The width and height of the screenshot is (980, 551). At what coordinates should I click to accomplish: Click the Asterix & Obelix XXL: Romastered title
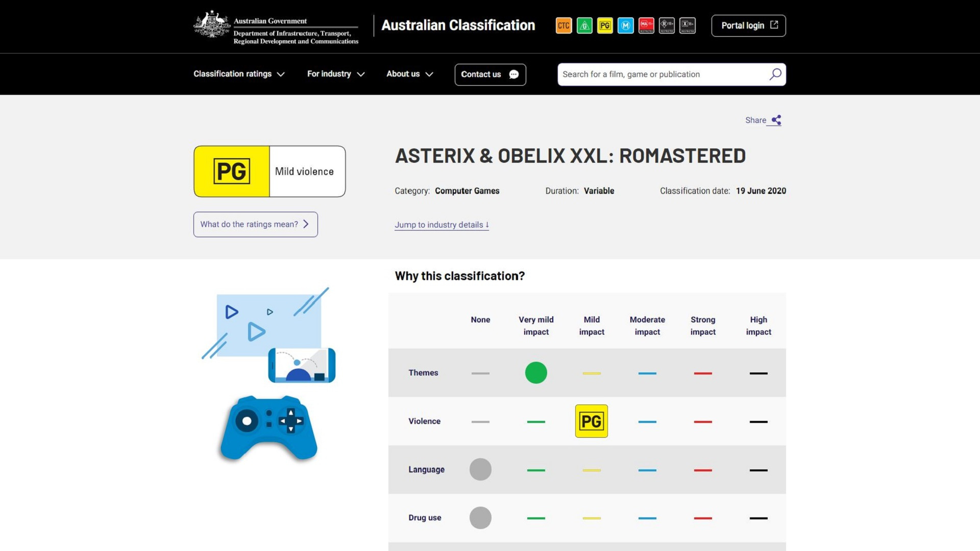coord(570,156)
